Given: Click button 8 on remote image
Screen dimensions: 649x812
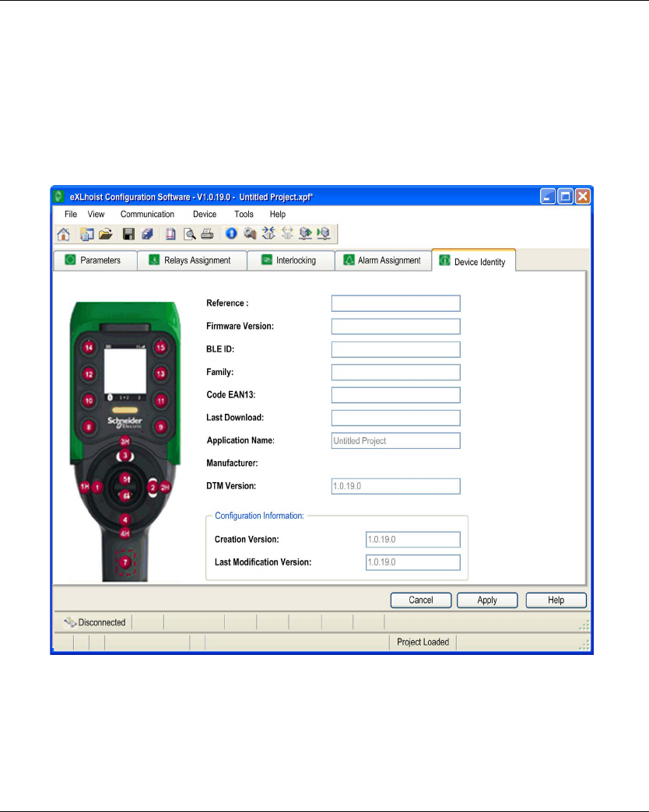Looking at the screenshot, I should (x=89, y=427).
